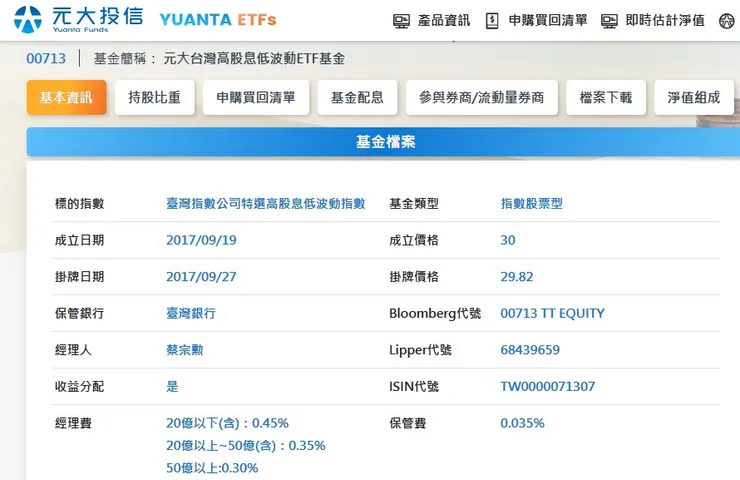
Task: Open the 即時估計淨值 menu item
Action: (665, 20)
